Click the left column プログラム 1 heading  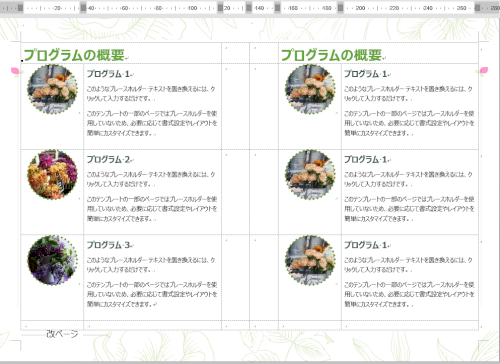(x=108, y=74)
